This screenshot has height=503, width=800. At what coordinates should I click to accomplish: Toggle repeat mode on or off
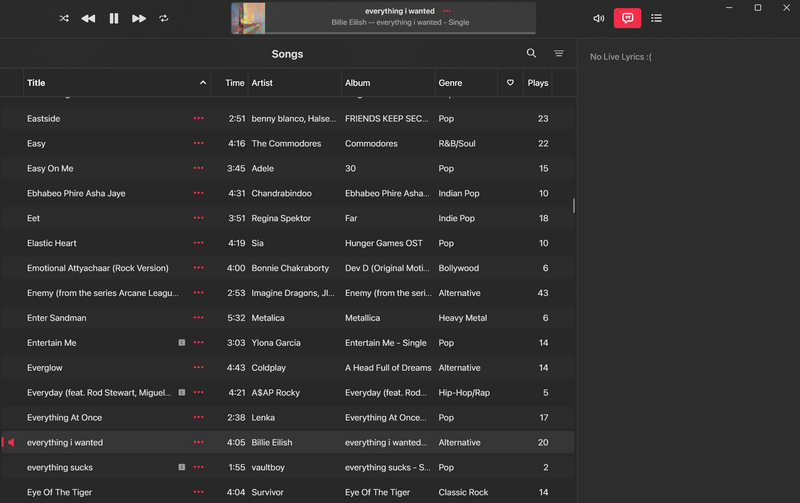point(164,18)
